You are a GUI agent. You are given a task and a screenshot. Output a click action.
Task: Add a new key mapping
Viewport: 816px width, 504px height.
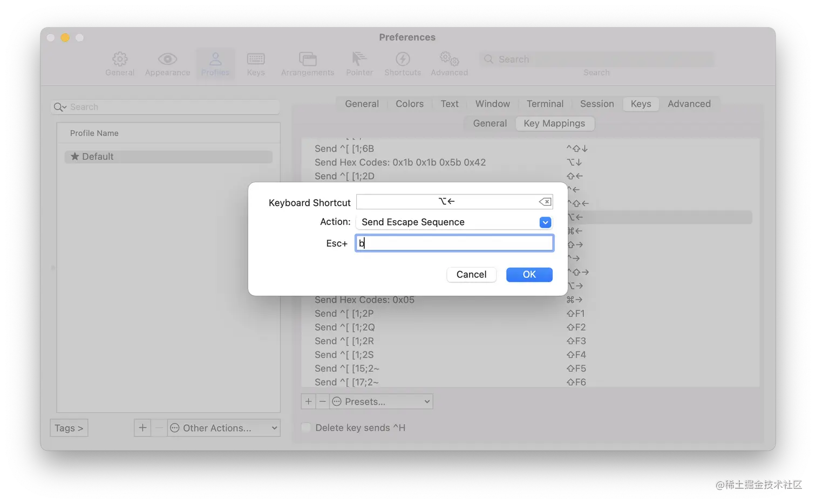coord(308,401)
